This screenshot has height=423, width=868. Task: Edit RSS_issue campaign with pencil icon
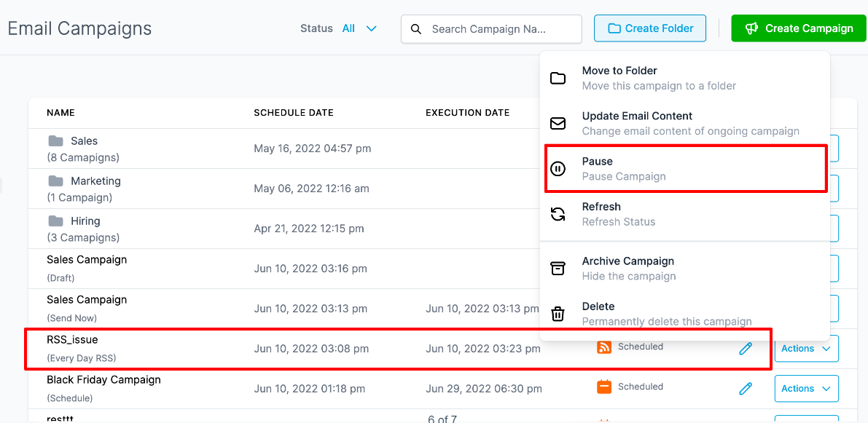coord(746,348)
